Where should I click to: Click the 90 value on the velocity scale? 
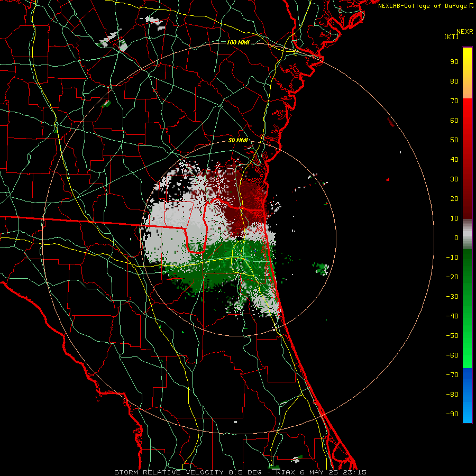(454, 62)
